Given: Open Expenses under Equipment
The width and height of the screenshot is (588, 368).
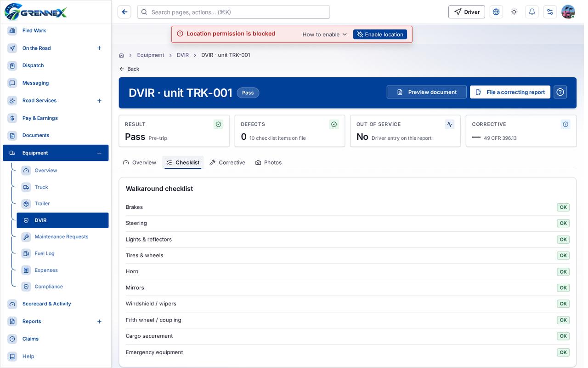Looking at the screenshot, I should pos(62,270).
